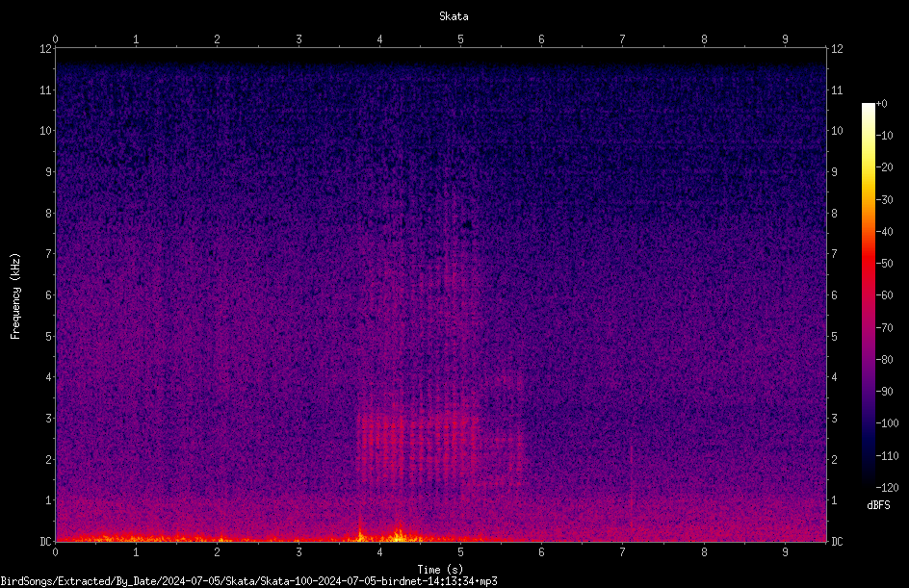Viewport: 909px width, 588px height.
Task: Click the "-90" colorbar label
Action: point(884,392)
